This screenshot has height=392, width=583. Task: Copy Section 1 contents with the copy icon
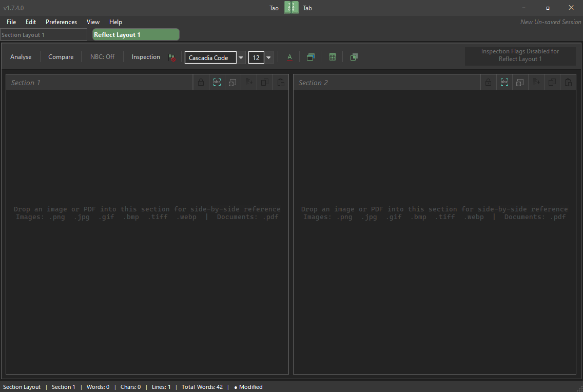pos(265,83)
